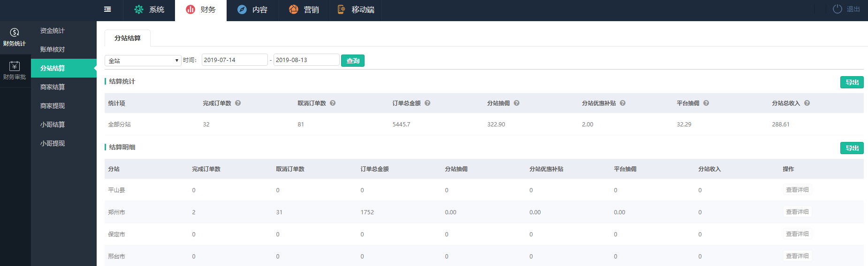Click the 财务统计 sidebar icon
868x266 pixels.
tap(15, 32)
